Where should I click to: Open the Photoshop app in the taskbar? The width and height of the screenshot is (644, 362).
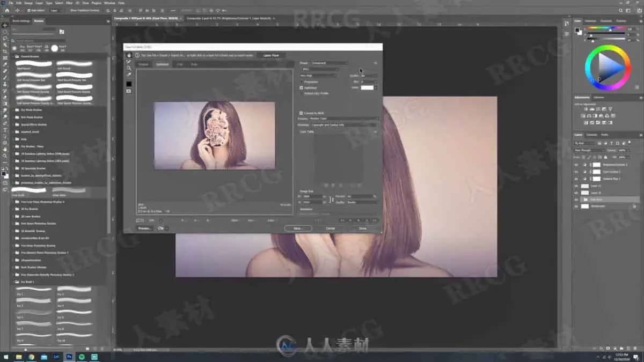[x=70, y=357]
